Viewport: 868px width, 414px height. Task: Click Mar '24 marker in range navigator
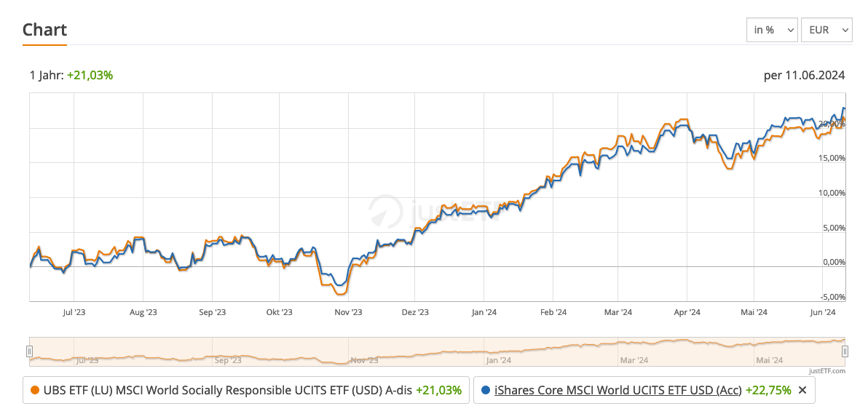[634, 359]
